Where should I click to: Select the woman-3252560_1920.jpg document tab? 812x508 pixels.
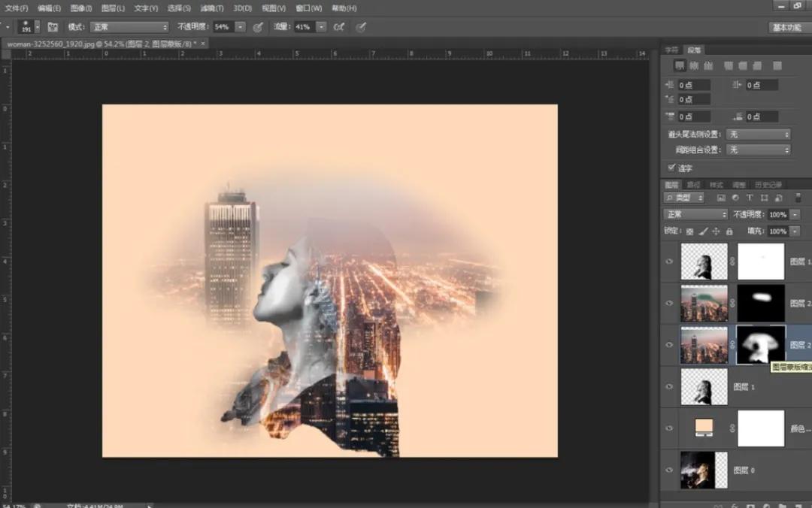click(x=102, y=44)
